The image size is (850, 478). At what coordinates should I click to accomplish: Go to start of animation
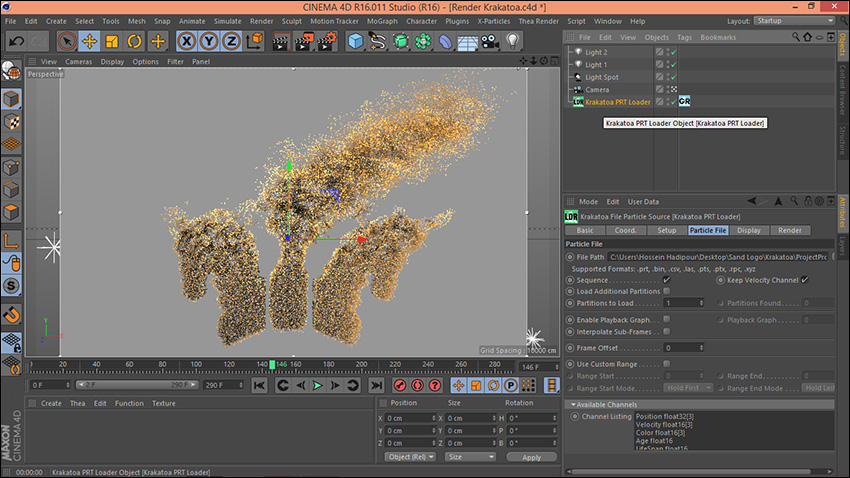pos(260,385)
